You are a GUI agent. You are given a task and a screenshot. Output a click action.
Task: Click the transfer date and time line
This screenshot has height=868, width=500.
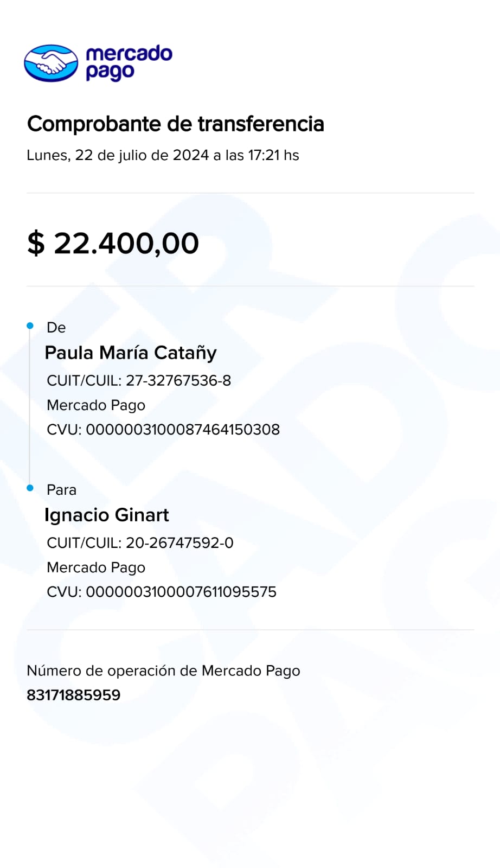163,155
